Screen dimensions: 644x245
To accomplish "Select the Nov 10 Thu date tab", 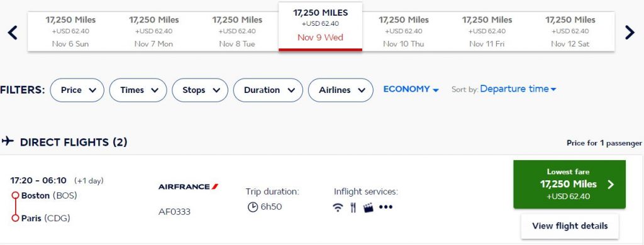I will (x=403, y=31).
